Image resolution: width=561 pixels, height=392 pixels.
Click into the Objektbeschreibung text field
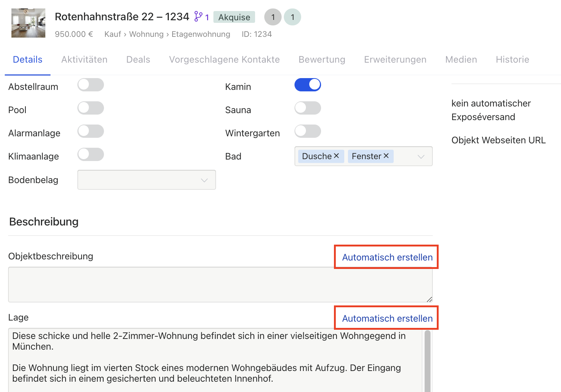pyautogui.click(x=220, y=284)
